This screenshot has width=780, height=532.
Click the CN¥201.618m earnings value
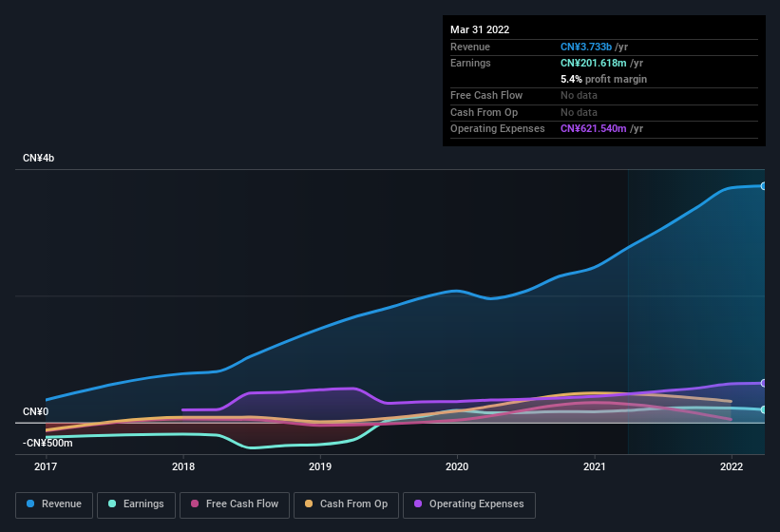594,63
